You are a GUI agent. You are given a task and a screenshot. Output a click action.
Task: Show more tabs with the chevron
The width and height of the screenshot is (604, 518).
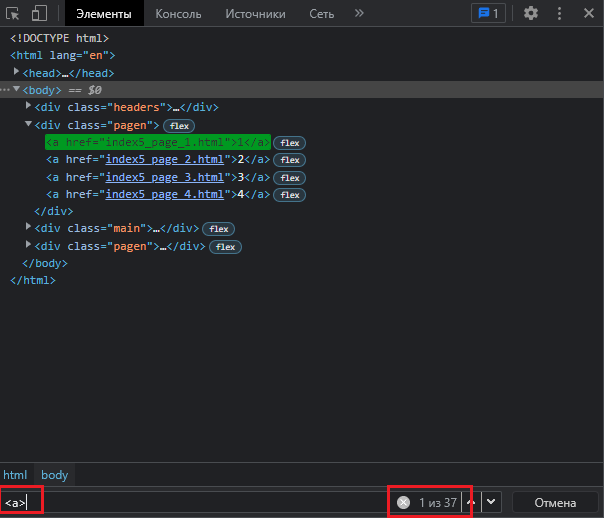pyautogui.click(x=359, y=14)
